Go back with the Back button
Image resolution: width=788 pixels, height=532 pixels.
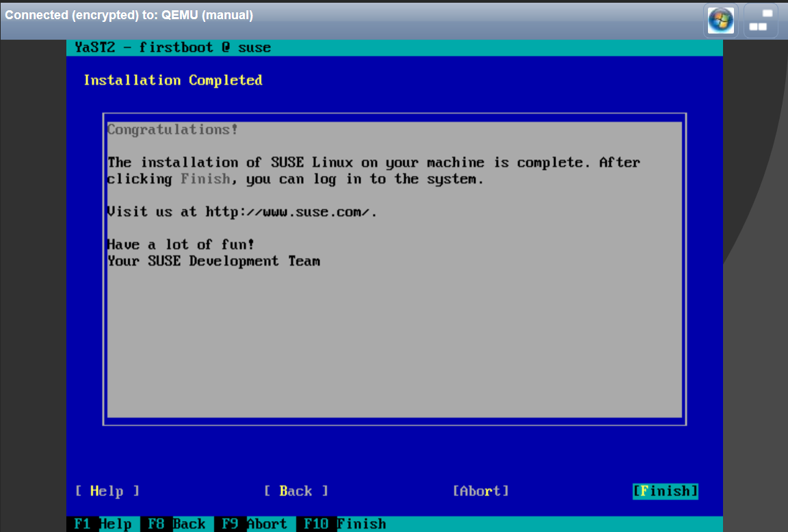point(296,491)
